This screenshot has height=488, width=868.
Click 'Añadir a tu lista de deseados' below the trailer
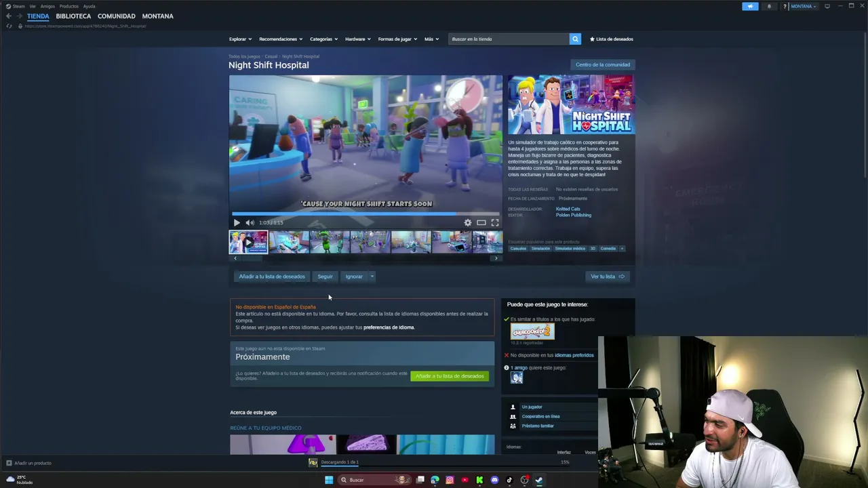click(x=272, y=277)
